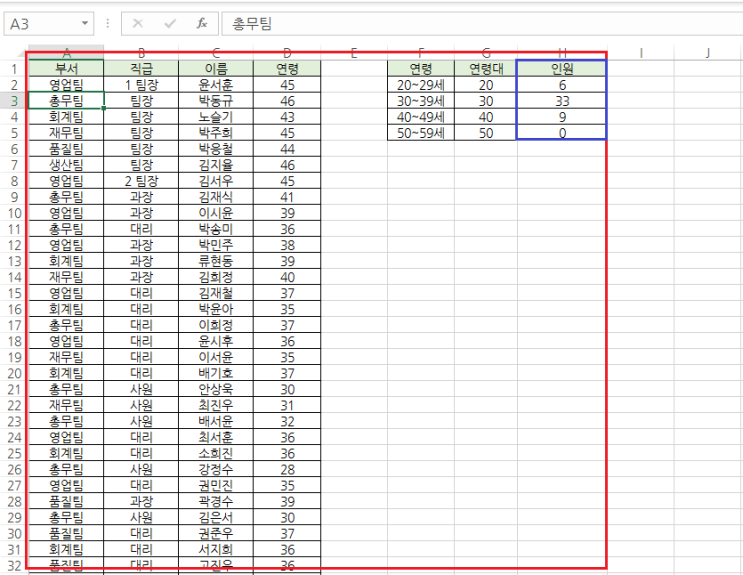This screenshot has width=743, height=575.
Task: Click the Name Box showing A3
Action: (x=49, y=24)
